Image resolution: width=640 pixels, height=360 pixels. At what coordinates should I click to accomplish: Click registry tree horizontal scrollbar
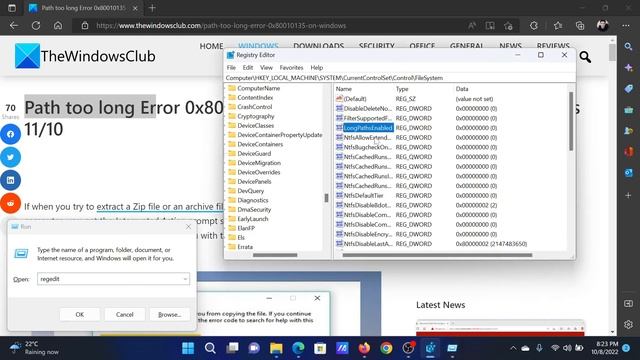[x=275, y=255]
